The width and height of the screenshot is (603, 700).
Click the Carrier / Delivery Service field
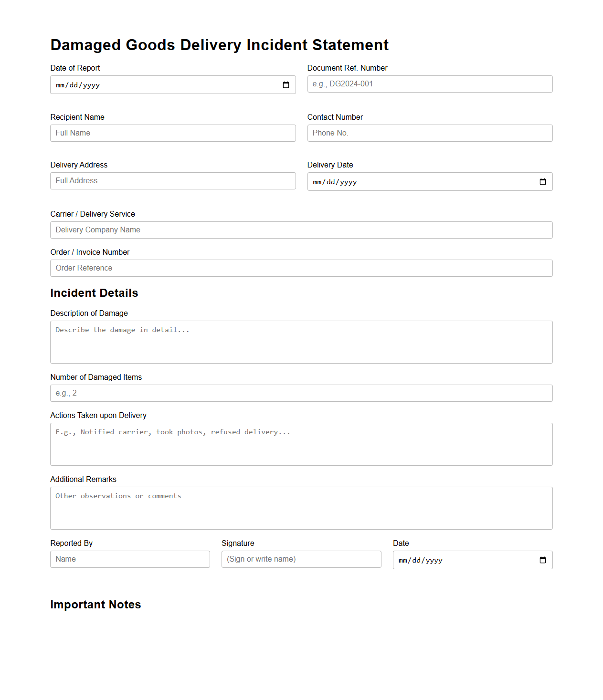click(x=301, y=230)
